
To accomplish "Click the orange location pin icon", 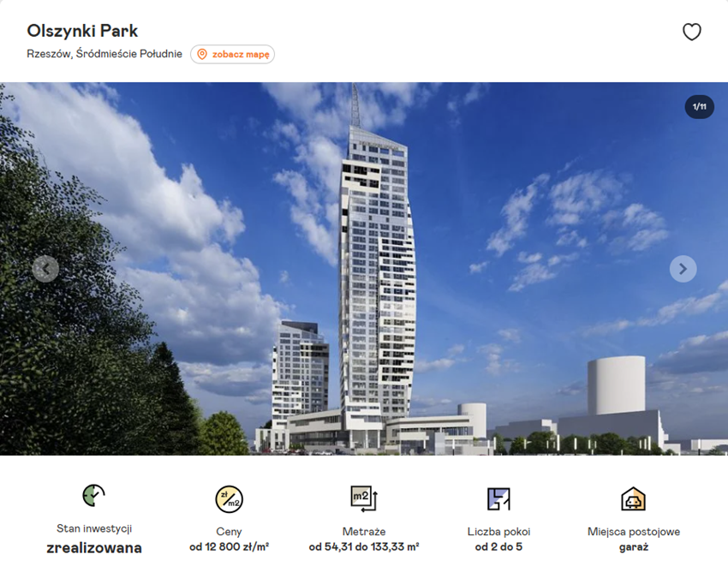I will point(202,54).
